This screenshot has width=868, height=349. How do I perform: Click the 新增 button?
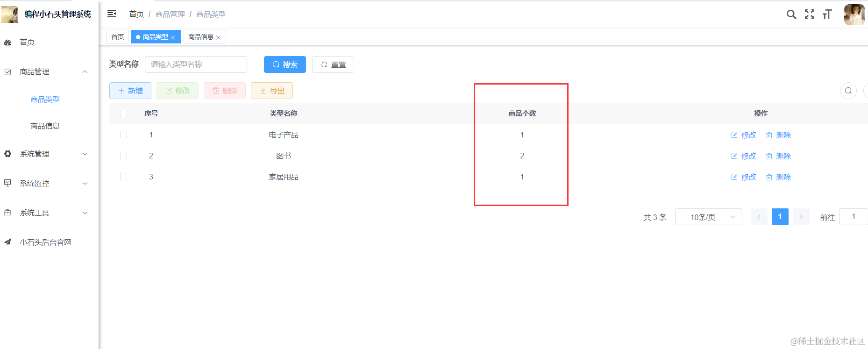130,91
